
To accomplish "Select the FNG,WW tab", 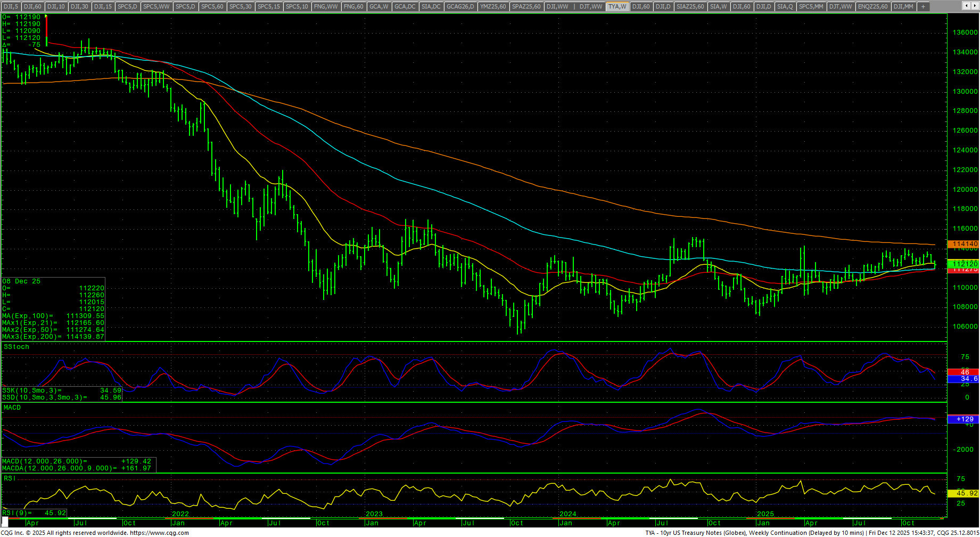I will pos(326,6).
